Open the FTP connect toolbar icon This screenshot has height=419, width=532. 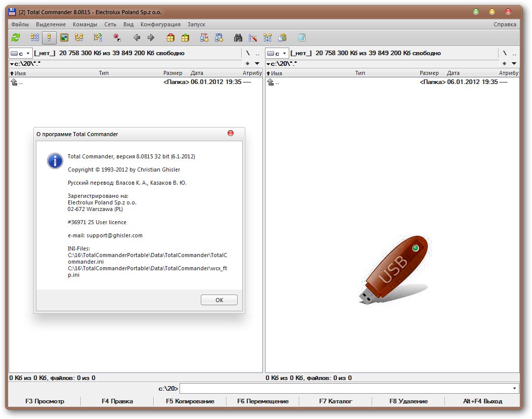204,37
